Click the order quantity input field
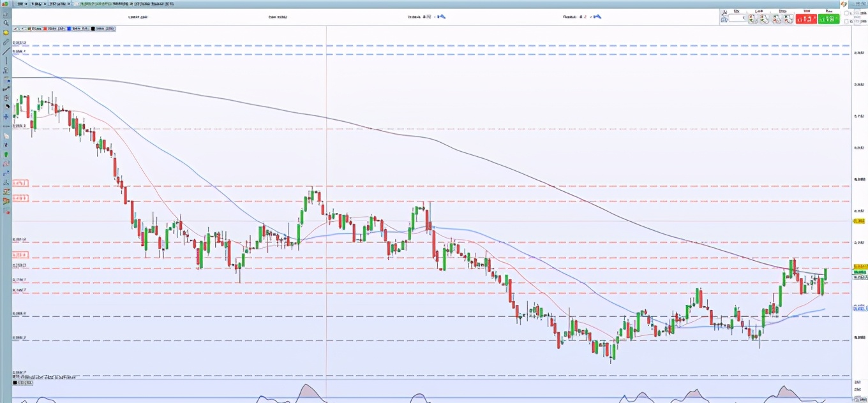868x403 pixels. [x=737, y=18]
